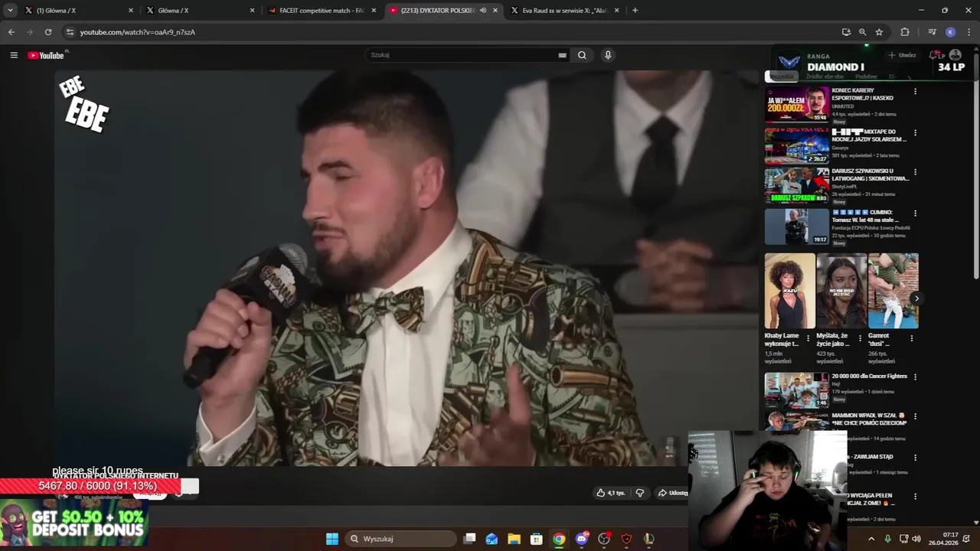
Task: Click the Utwórz create button
Action: (x=902, y=55)
